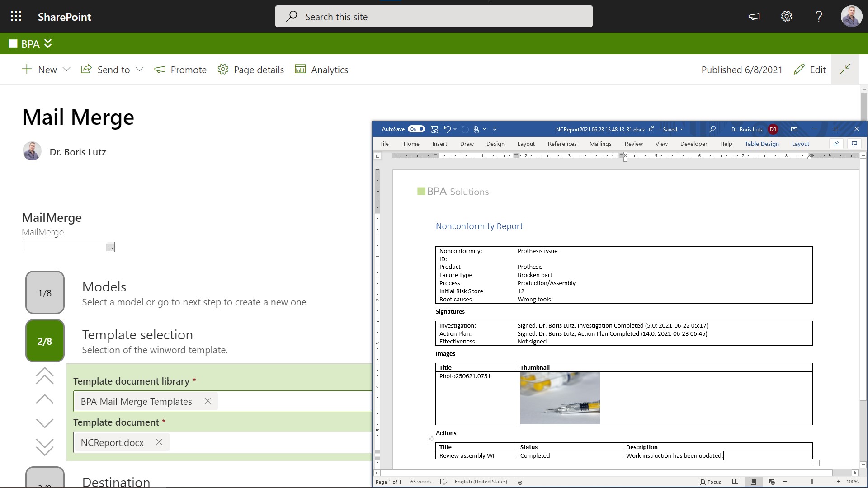Click the English (United States) language indicator
Screen dimensions: 868x488
[x=481, y=482]
